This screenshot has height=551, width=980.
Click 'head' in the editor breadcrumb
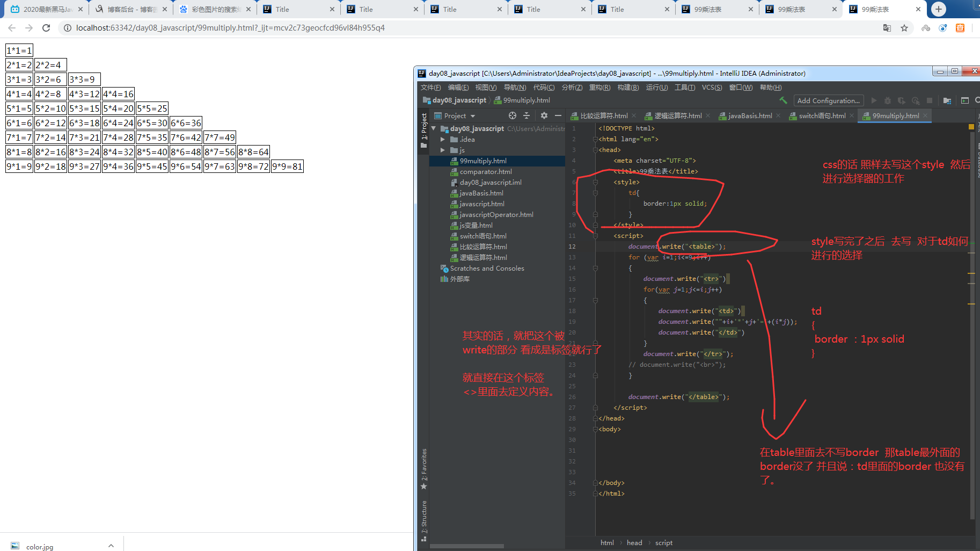click(634, 543)
